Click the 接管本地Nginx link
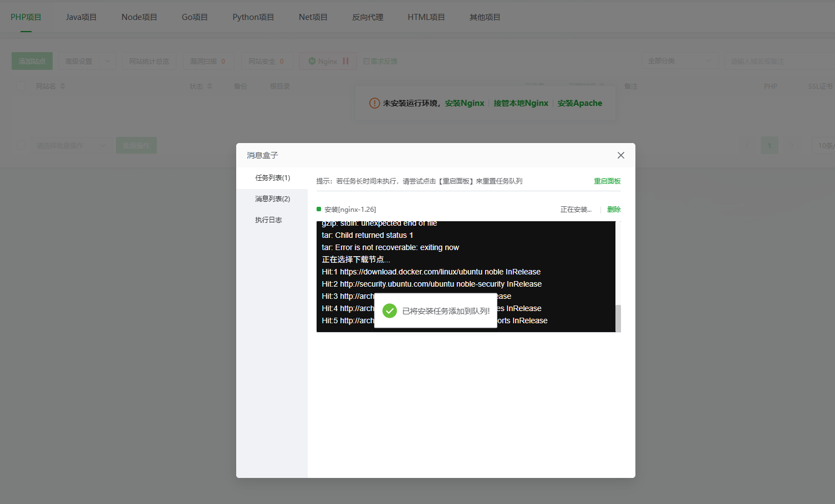The height and width of the screenshot is (504, 835). pyautogui.click(x=521, y=103)
